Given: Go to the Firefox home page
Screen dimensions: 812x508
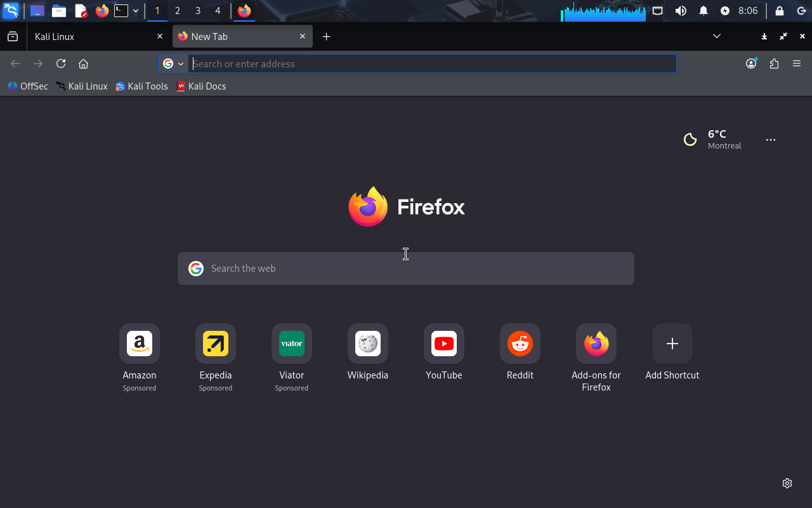Looking at the screenshot, I should tap(83, 63).
